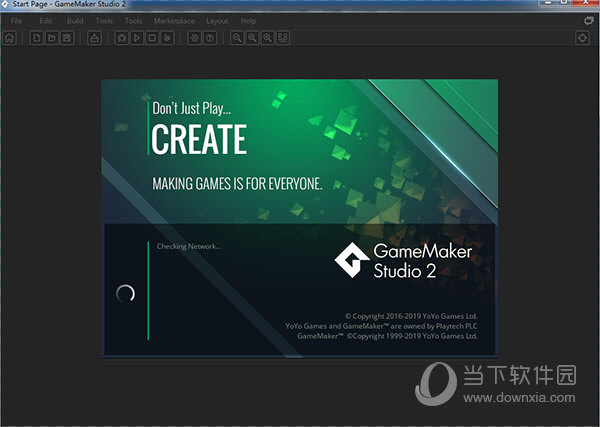600x427 pixels.
Task: Click the Help question mark toolbar icon
Action: click(x=210, y=38)
